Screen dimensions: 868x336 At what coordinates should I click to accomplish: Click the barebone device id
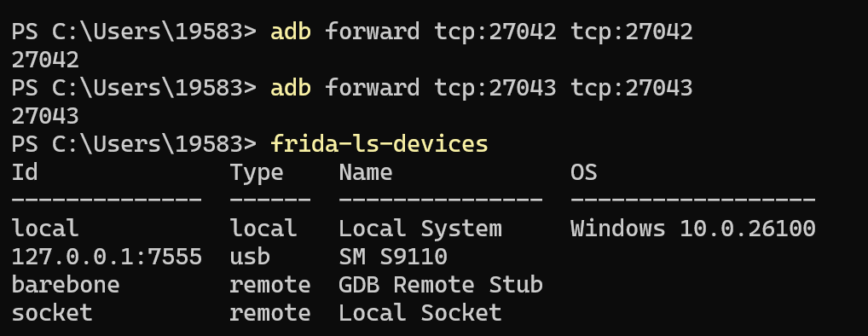click(x=66, y=285)
